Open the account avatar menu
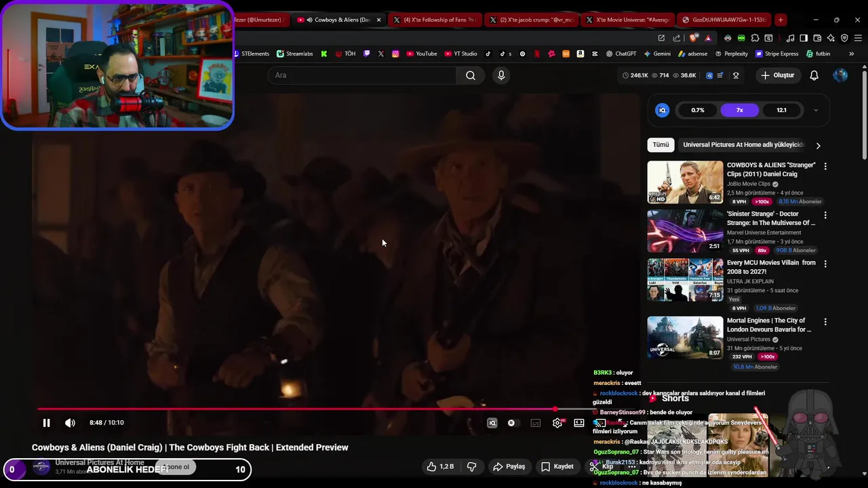The image size is (868, 488). pyautogui.click(x=840, y=75)
